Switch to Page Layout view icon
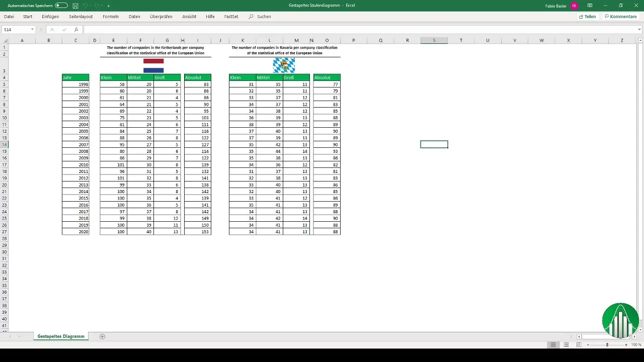The image size is (644, 362). (x=566, y=345)
